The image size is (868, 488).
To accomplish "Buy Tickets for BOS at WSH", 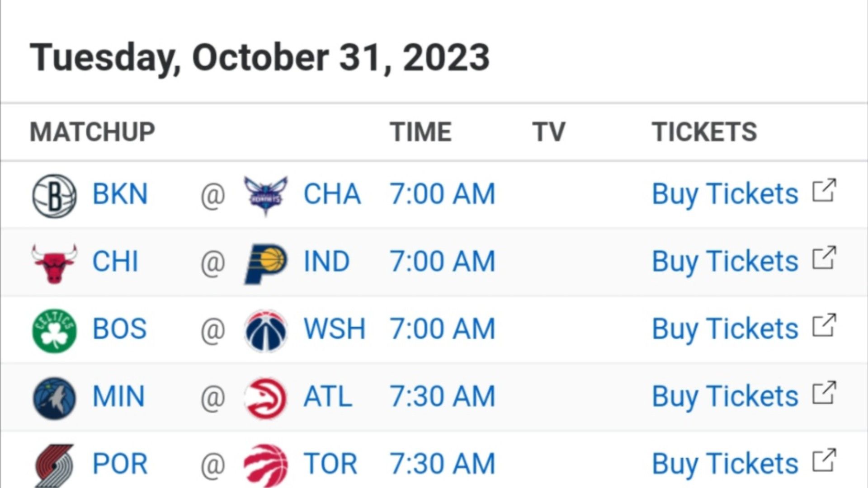I will click(725, 329).
